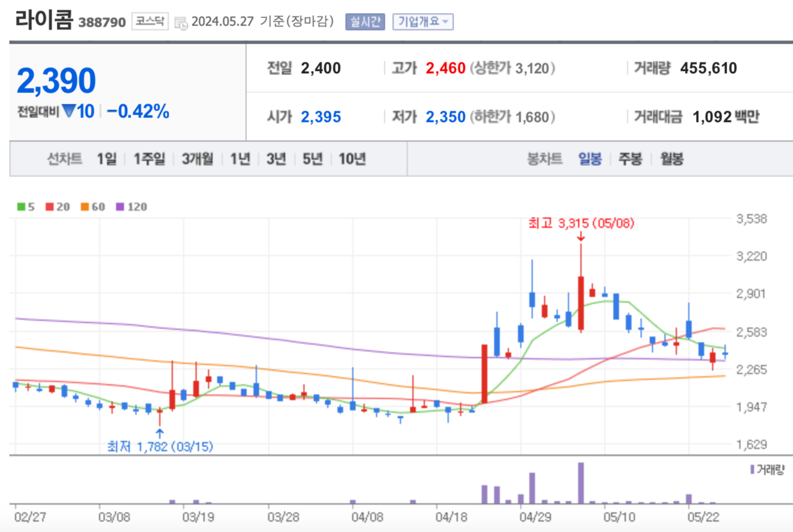Click the trading volume value 455,610

click(x=708, y=69)
